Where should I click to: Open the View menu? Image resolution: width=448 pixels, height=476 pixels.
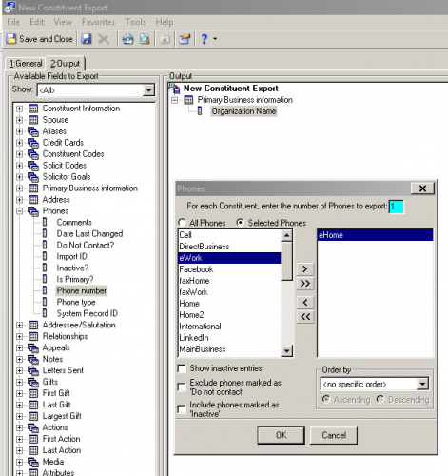[x=63, y=22]
